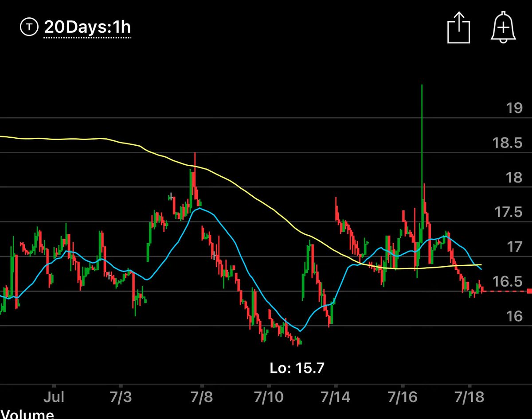Select the 18.5 price axis label
532x419 pixels.
coord(508,143)
